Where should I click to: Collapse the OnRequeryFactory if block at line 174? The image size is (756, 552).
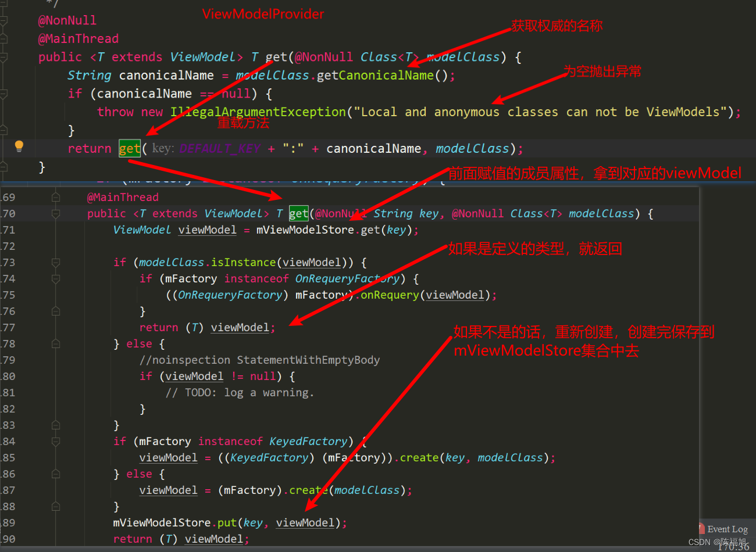tap(56, 278)
